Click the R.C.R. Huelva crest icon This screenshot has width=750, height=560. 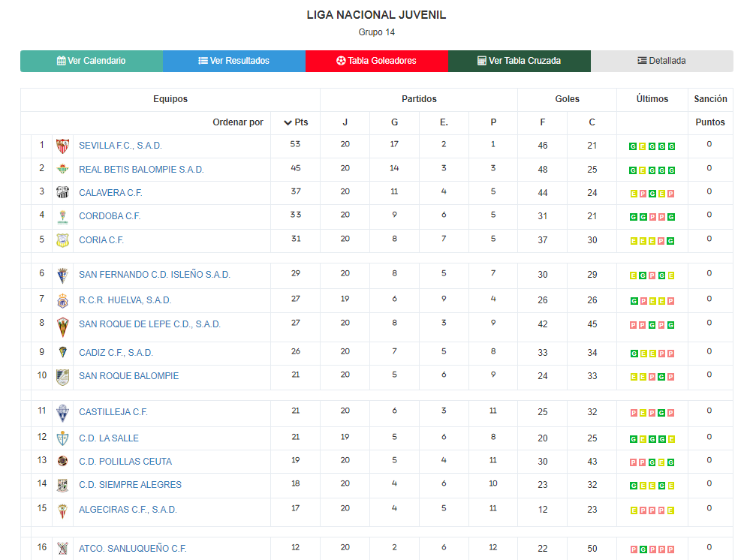coord(62,301)
